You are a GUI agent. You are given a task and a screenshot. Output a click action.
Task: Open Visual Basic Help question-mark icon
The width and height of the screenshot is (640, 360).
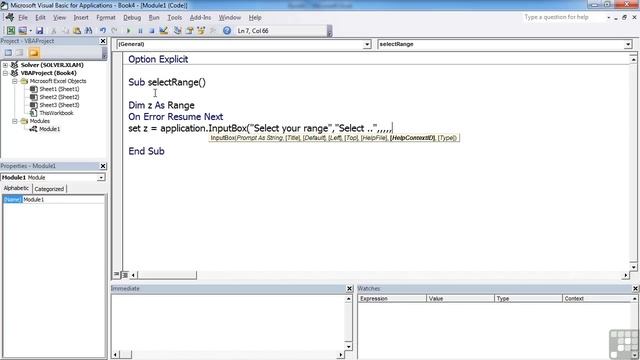(x=227, y=31)
